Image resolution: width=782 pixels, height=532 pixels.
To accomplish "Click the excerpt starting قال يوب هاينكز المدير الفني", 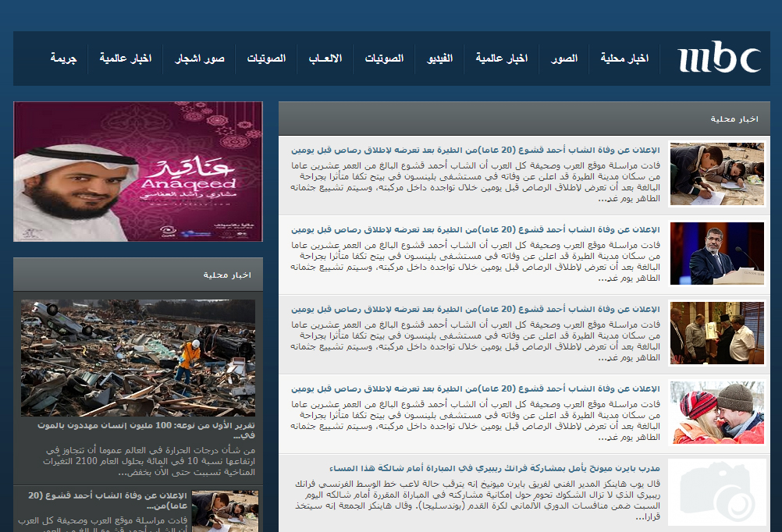I will [x=478, y=500].
